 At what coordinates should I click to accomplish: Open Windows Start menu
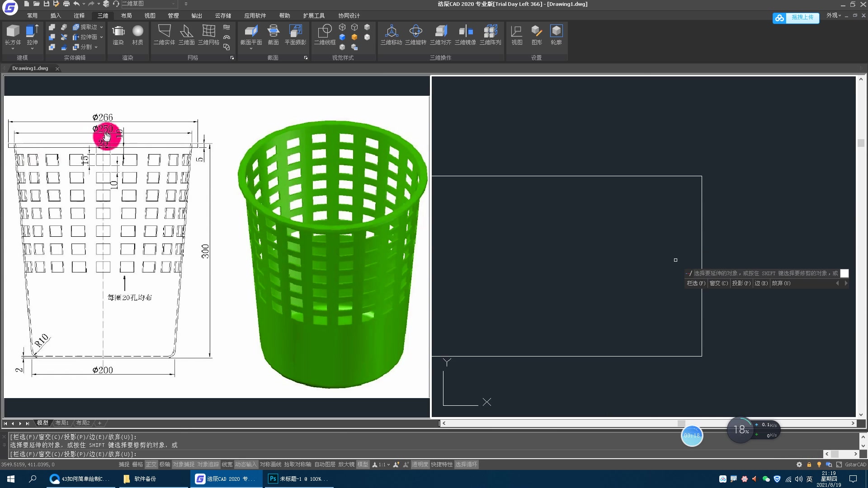(x=11, y=479)
